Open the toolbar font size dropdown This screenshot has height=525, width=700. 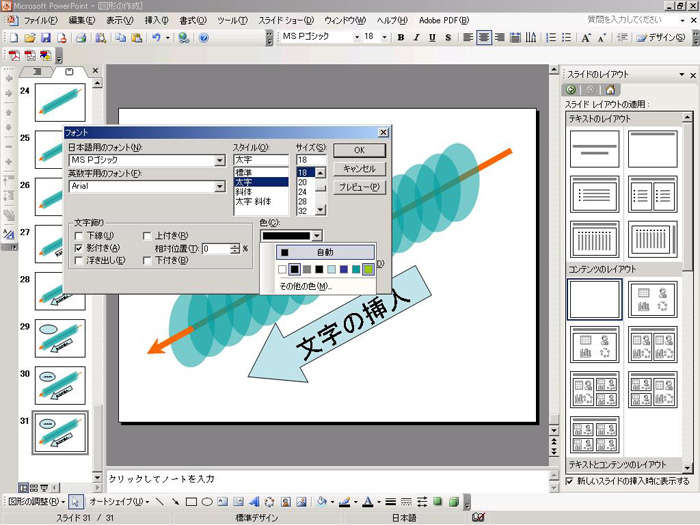click(x=384, y=38)
